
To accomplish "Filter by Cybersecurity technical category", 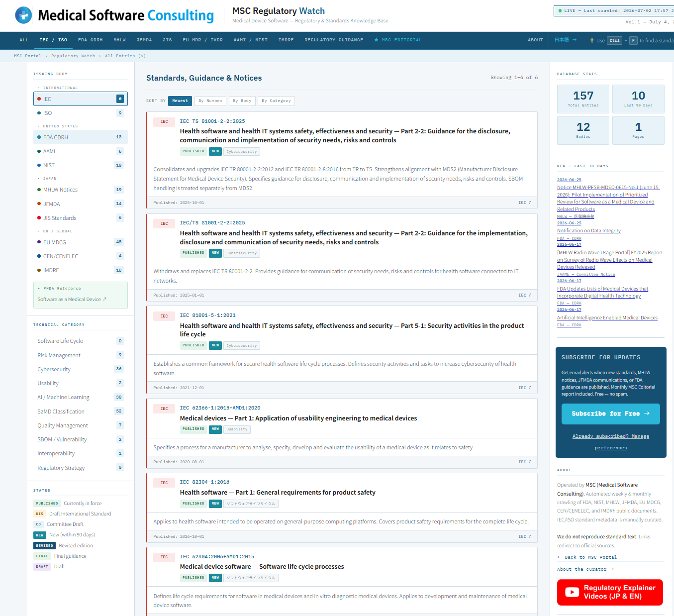I will (81, 369).
